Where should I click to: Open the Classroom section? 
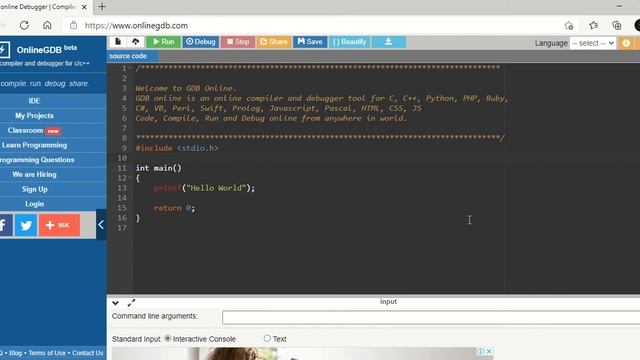(34, 130)
